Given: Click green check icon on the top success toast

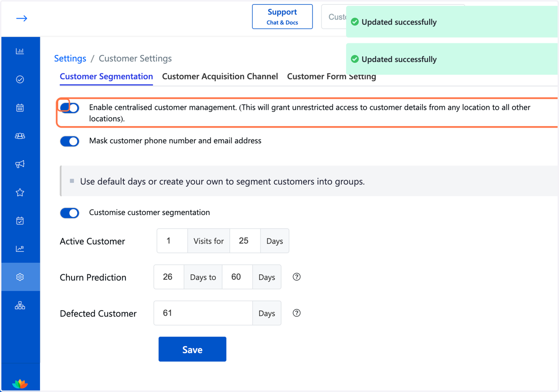Looking at the screenshot, I should pos(354,22).
